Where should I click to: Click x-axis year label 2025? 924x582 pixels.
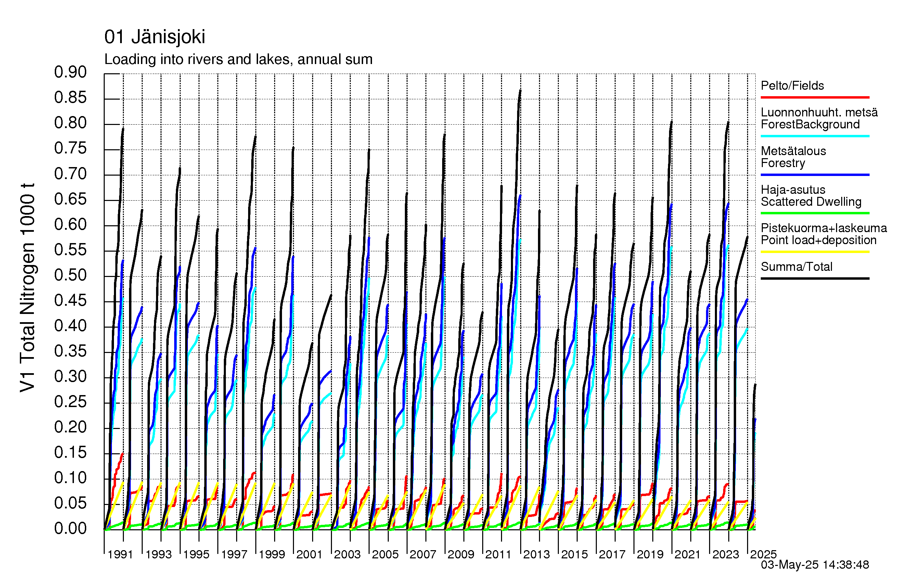click(763, 554)
